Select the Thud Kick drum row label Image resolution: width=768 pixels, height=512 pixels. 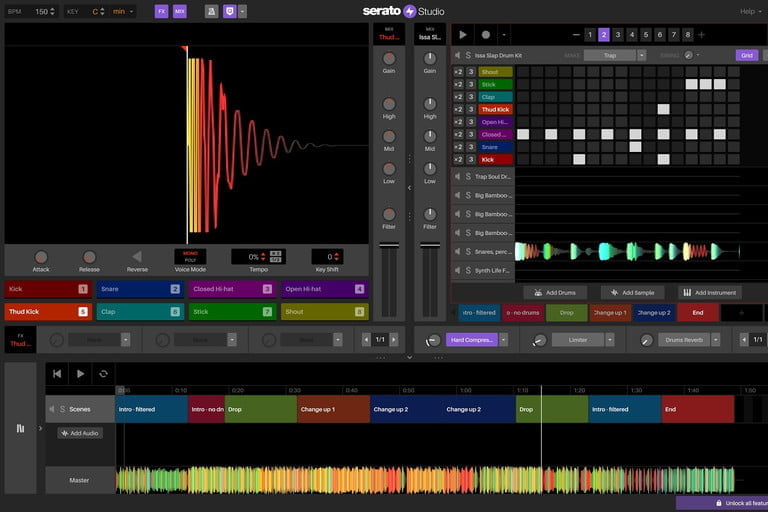pos(495,109)
